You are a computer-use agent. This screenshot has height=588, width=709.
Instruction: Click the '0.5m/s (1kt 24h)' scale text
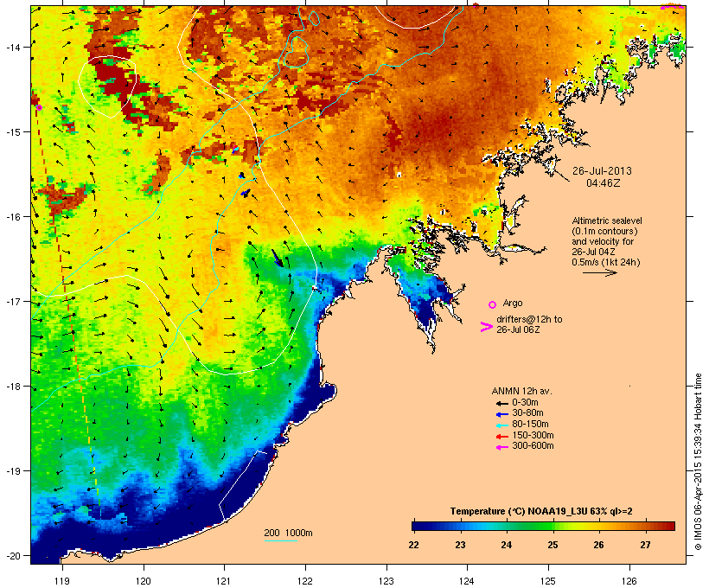coord(606,262)
